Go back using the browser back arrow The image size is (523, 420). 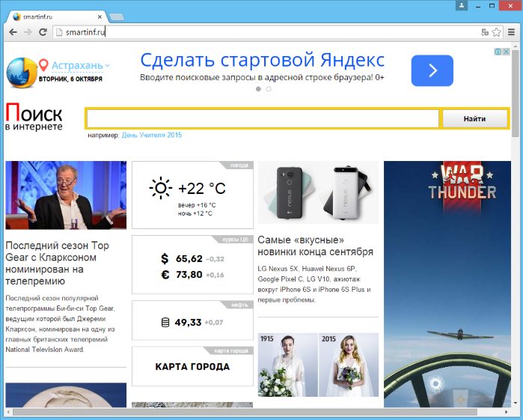tap(13, 32)
